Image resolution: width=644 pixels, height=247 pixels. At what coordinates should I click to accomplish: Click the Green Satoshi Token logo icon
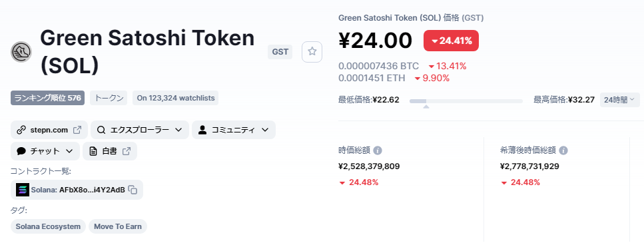tap(21, 52)
